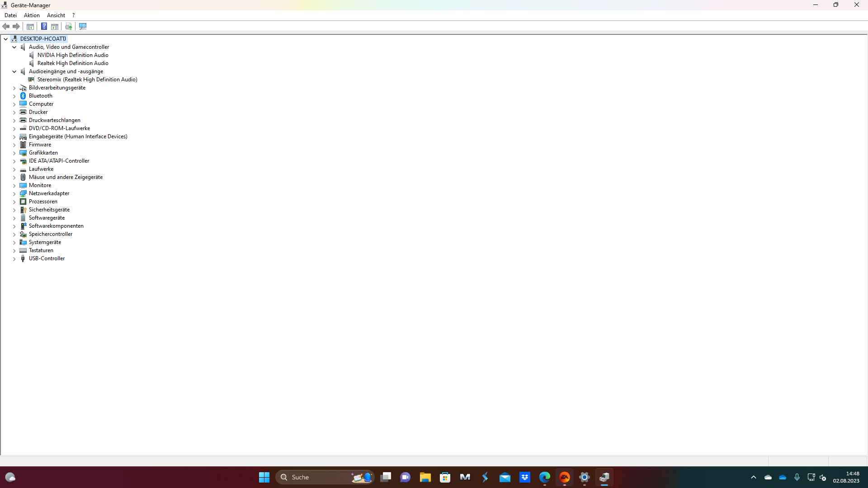Click the Suche taskbar search field
This screenshot has width=868, height=488.
316,477
